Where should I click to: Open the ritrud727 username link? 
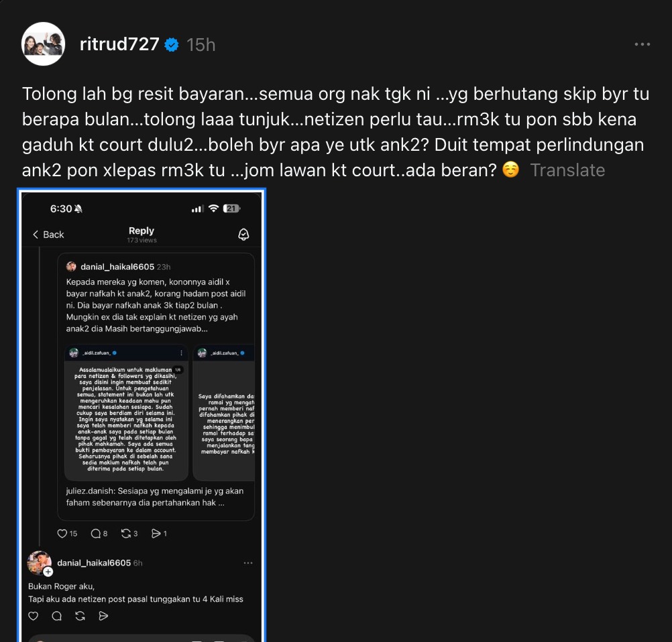(x=119, y=44)
